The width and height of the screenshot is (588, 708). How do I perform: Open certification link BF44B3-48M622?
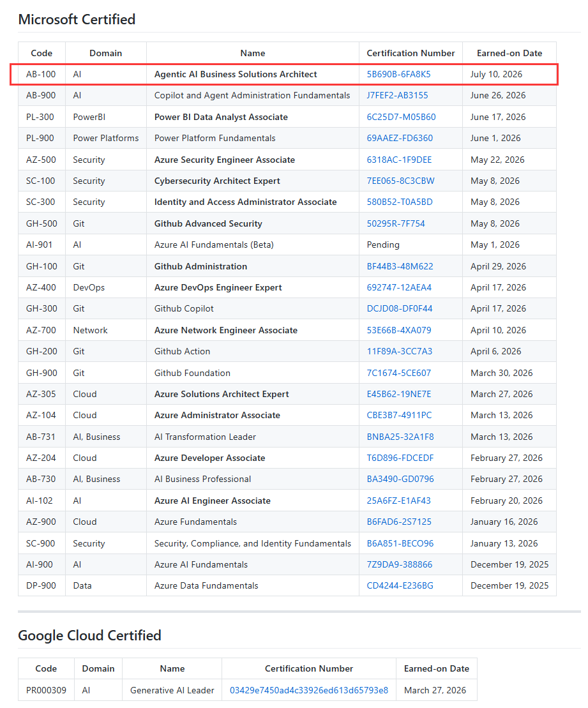point(400,266)
